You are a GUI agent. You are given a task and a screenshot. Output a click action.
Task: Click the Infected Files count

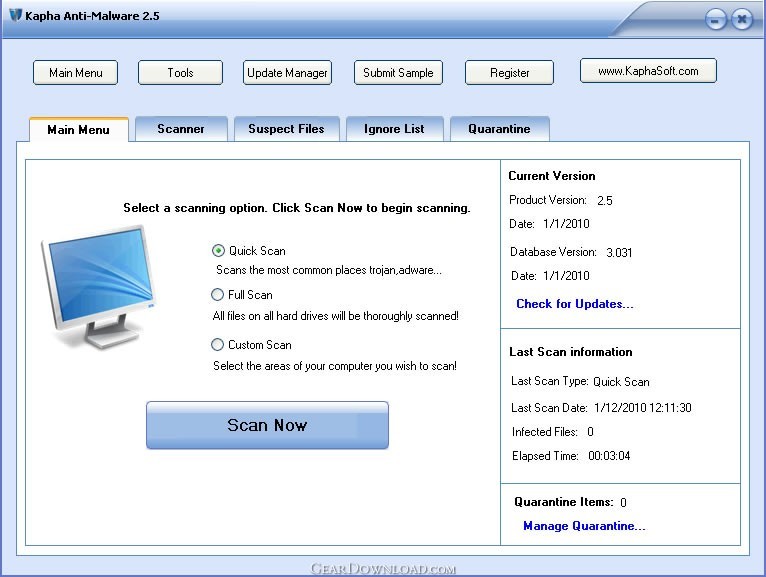click(590, 432)
